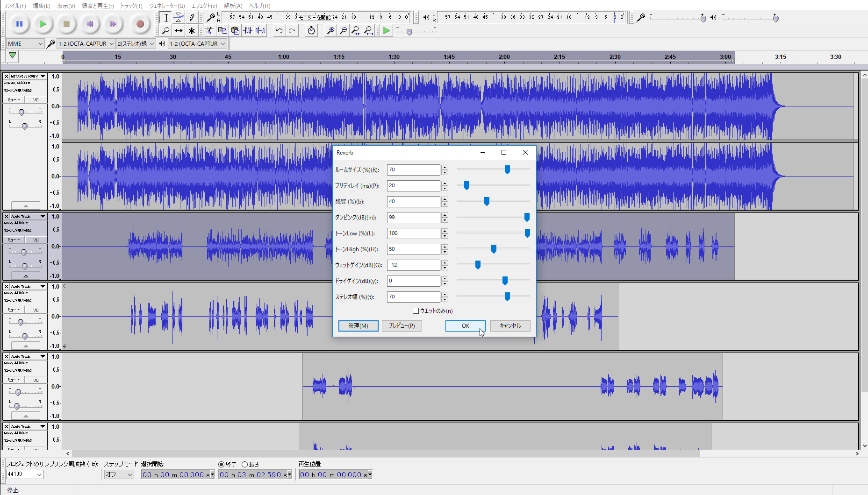This screenshot has width=868, height=495.
Task: Mute the MIYAVI vs KREVA stereo track
Action: [14, 99]
